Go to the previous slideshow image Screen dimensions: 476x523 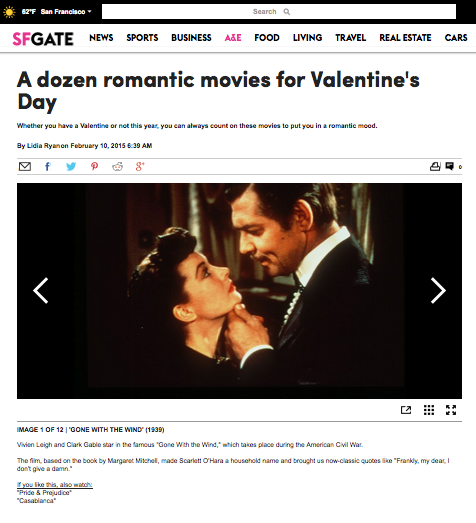pyautogui.click(x=41, y=291)
